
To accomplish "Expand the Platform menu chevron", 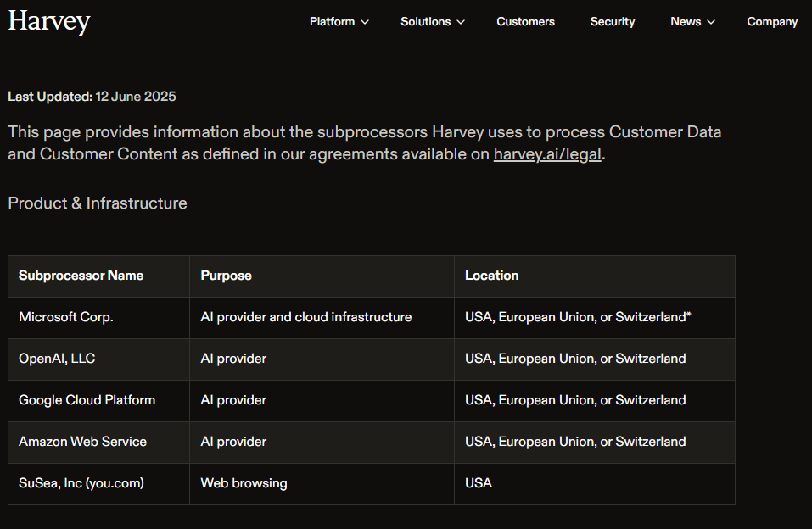I will (x=365, y=22).
